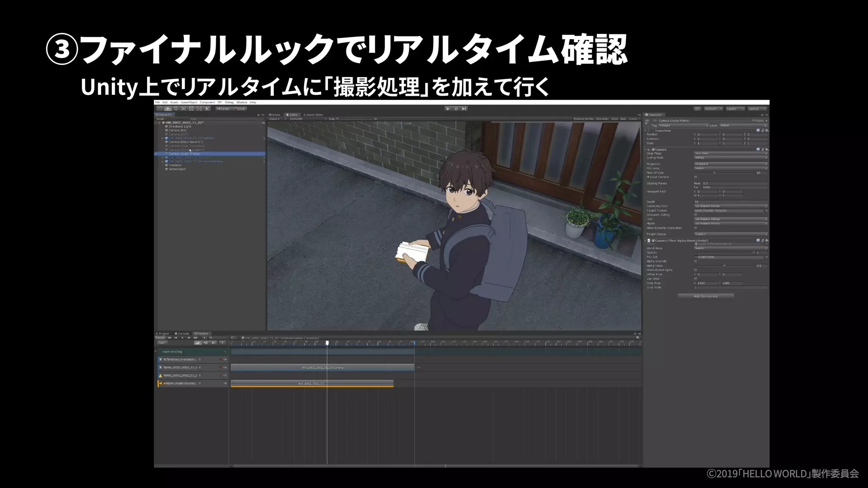Toggle the Timeline Preview button
The image size is (868, 488).
tap(160, 338)
